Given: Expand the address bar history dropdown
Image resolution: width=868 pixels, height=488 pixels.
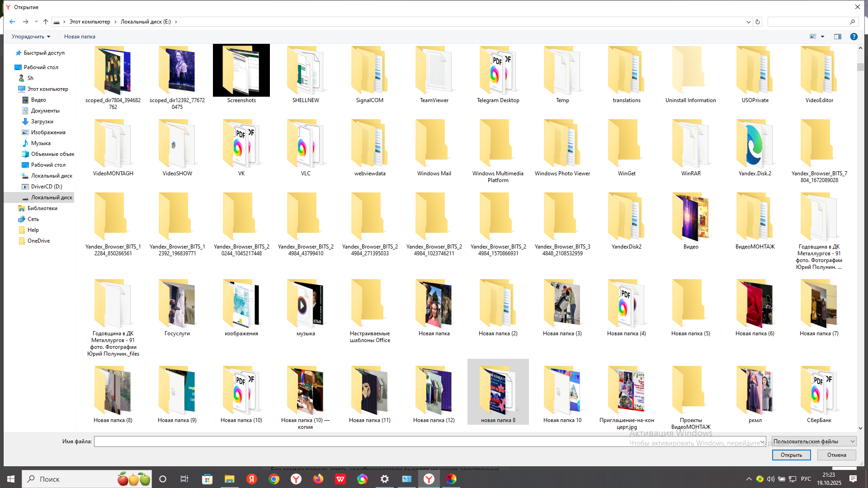Looking at the screenshot, I should [x=748, y=22].
